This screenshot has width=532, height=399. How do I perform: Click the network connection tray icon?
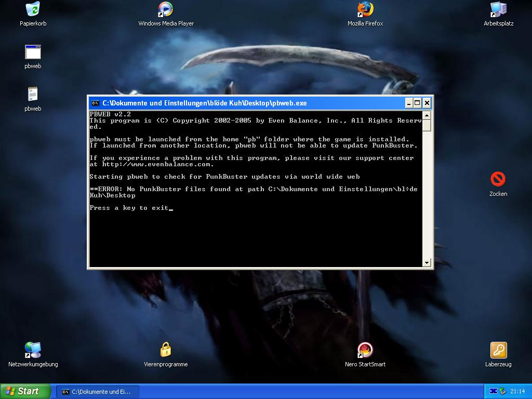pyautogui.click(x=502, y=391)
